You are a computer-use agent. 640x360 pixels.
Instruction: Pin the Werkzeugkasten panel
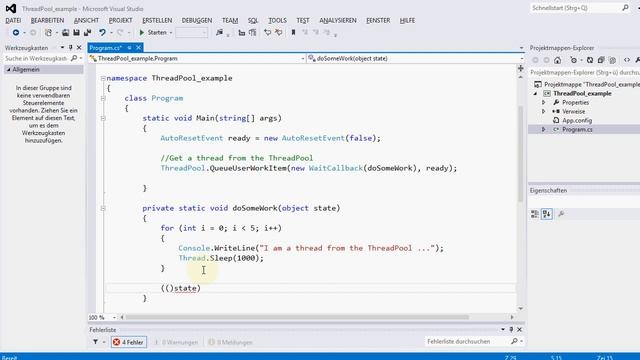pos(71,48)
